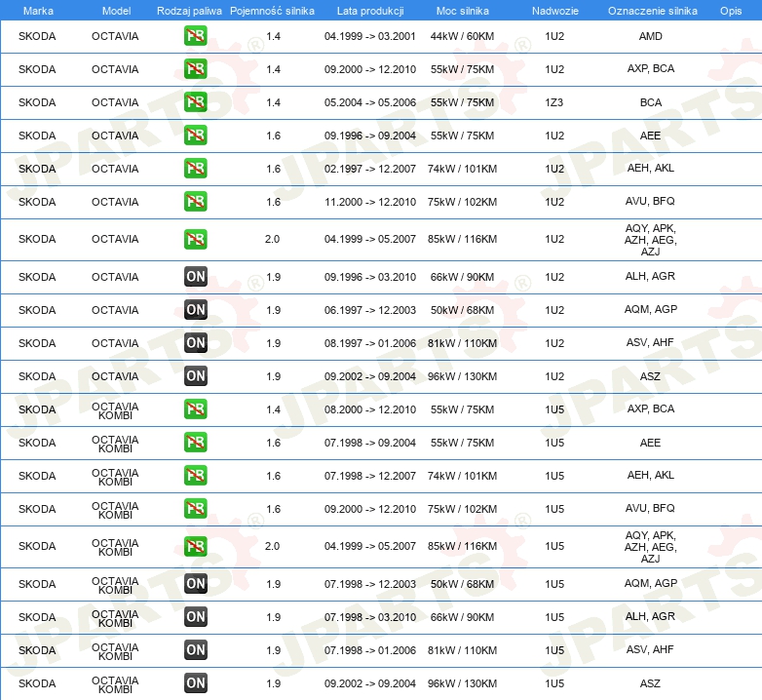Select the 07.1998 -> 12.2007 production years cell
Screen dimensions: 762x700
(x=370, y=476)
